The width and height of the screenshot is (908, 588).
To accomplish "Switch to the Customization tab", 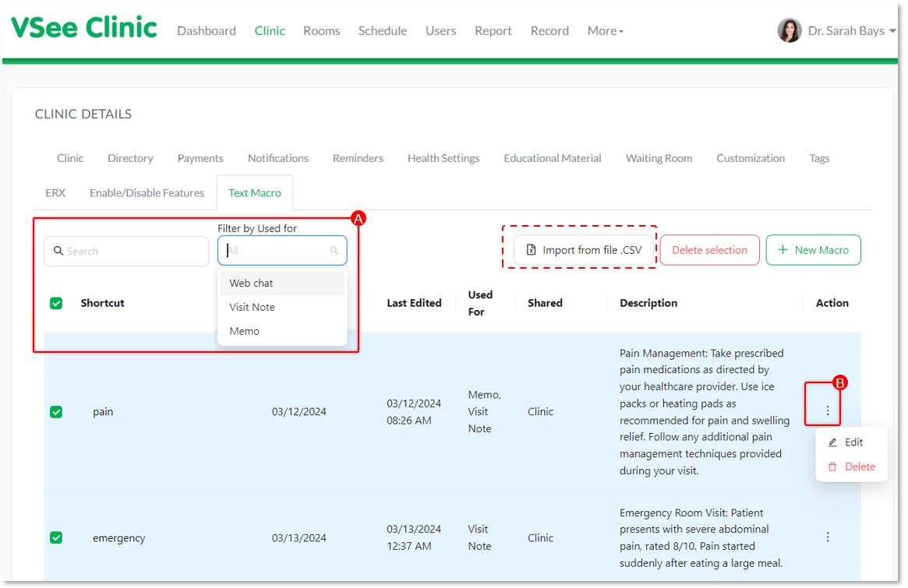I will coord(751,158).
